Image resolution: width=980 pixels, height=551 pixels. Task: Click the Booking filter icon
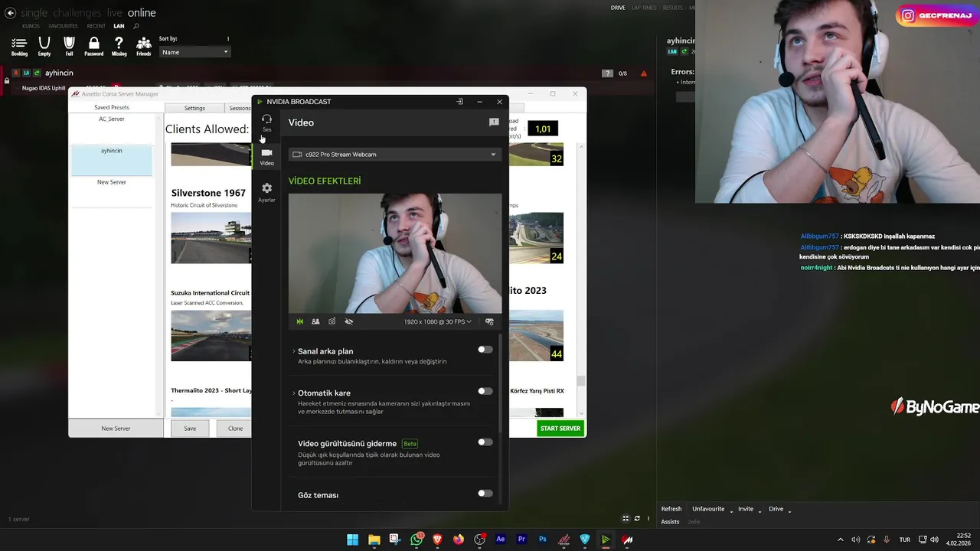[19, 47]
